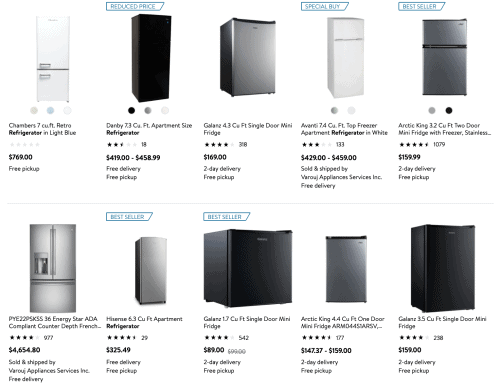Open Hisense 6.3 Cu Ft Apartment Refrigerator link
The image size is (500, 387).
[x=144, y=322]
